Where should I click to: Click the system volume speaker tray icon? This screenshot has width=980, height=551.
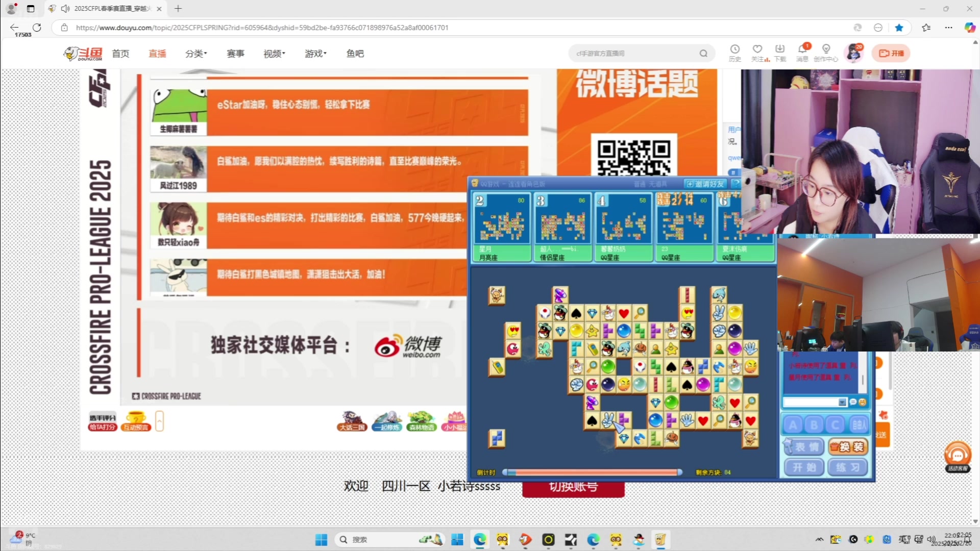pos(931,539)
